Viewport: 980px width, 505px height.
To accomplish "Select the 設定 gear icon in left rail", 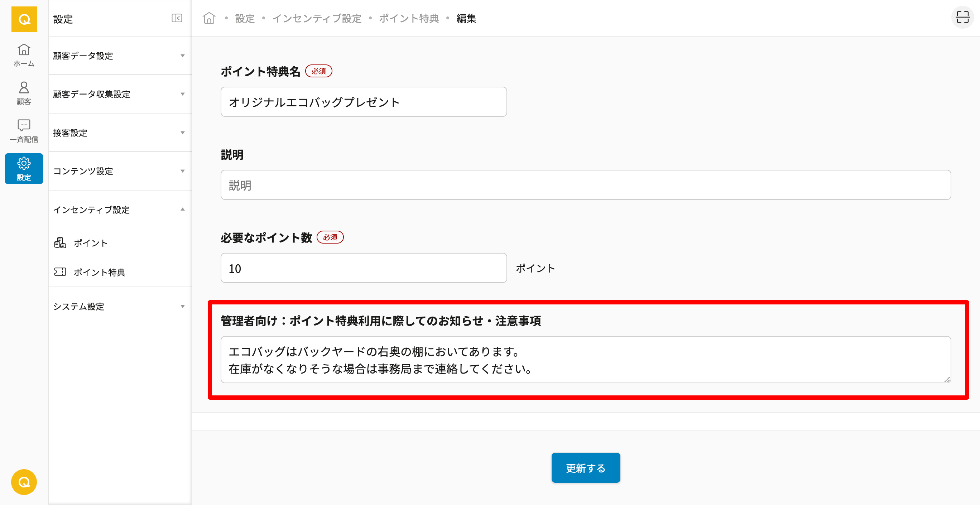I will click(24, 168).
